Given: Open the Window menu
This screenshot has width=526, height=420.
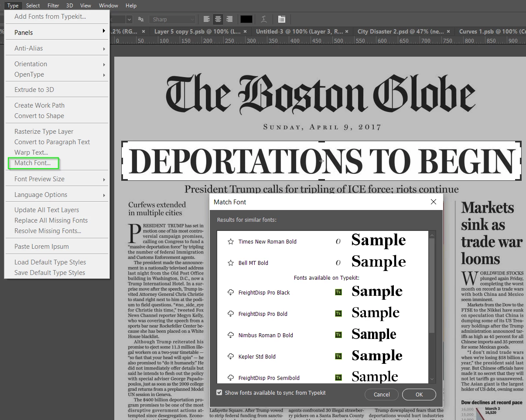Looking at the screenshot, I should pyautogui.click(x=109, y=5).
